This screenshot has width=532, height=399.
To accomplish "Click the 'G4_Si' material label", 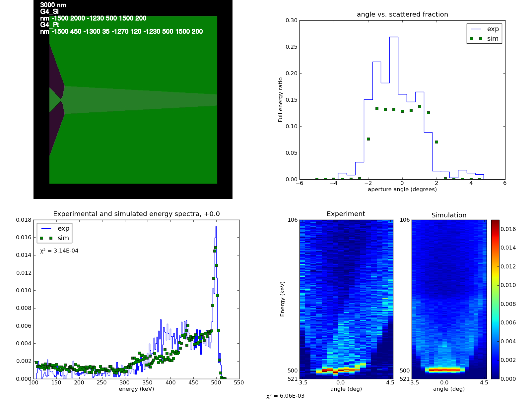I will [x=49, y=12].
